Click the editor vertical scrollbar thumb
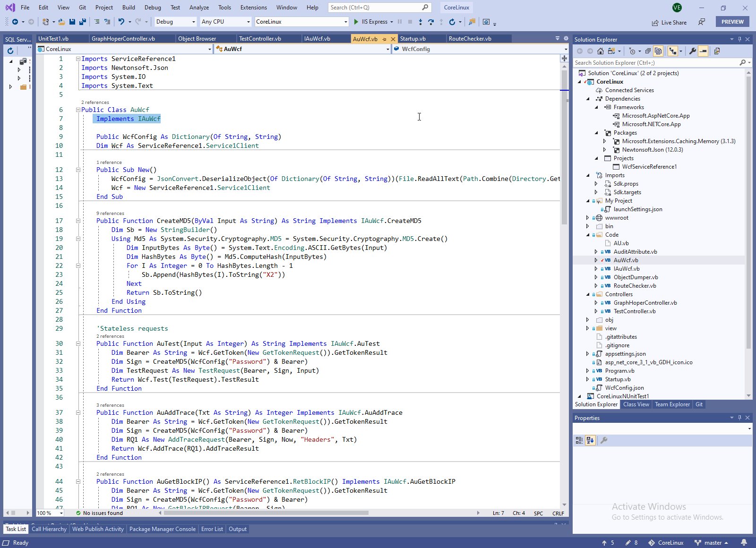 [x=564, y=147]
